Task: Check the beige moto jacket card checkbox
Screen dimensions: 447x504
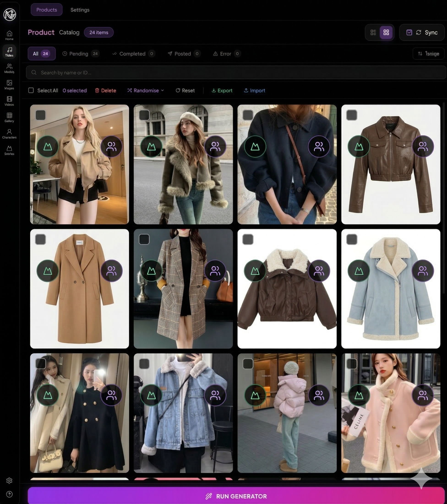Action: click(41, 115)
